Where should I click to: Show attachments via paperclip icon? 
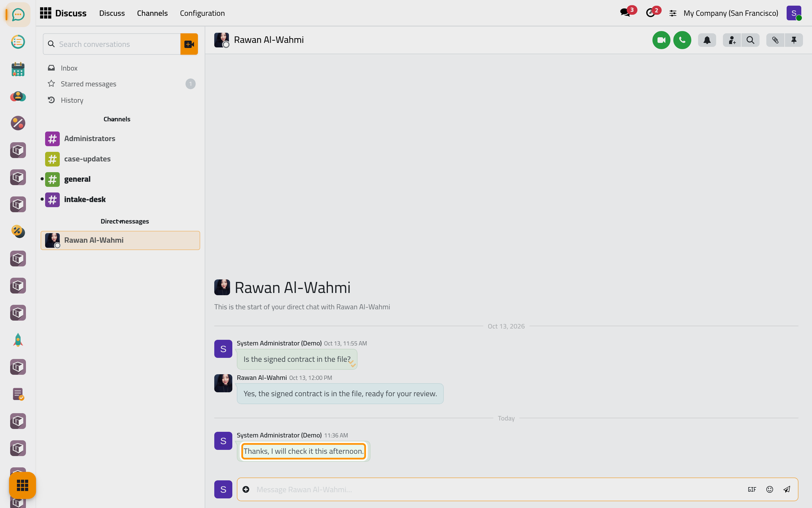pyautogui.click(x=775, y=40)
